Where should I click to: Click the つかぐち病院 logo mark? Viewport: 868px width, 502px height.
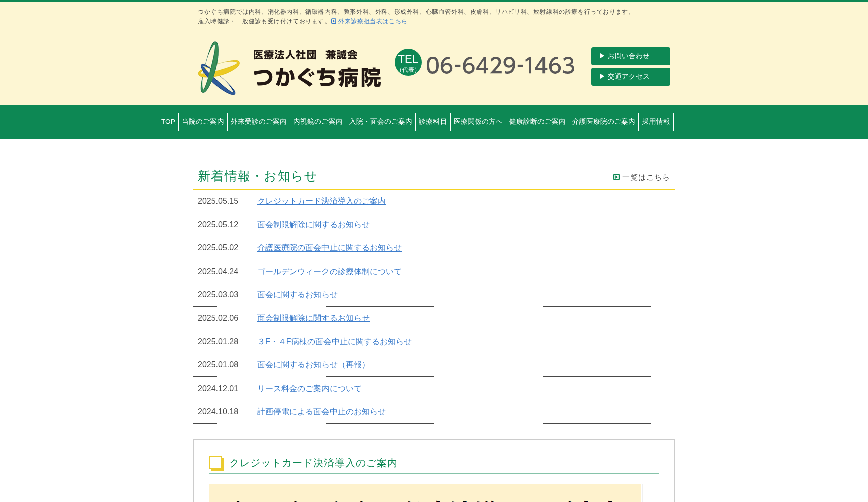pos(218,69)
